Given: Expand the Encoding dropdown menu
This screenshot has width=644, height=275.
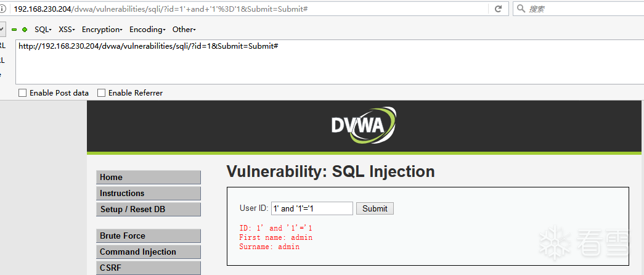Looking at the screenshot, I should point(147,30).
